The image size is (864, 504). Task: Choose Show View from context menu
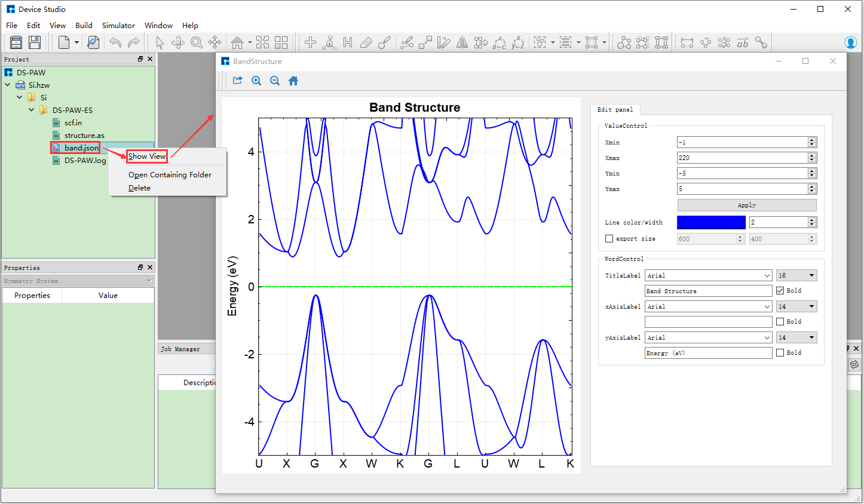click(147, 156)
